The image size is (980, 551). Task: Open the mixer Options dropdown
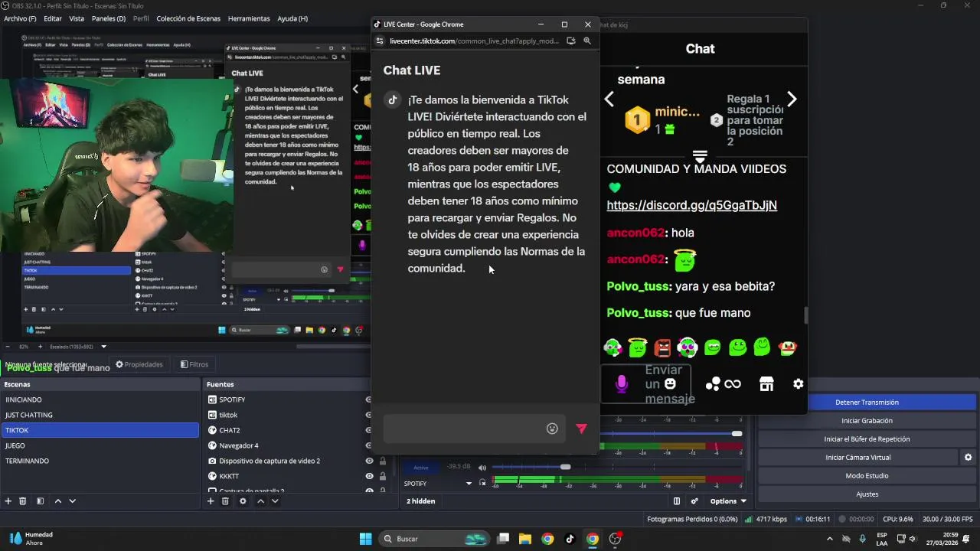(727, 501)
